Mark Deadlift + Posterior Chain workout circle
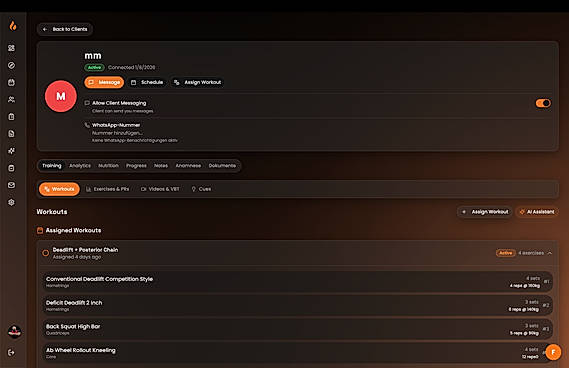The height and width of the screenshot is (368, 569). coord(45,253)
